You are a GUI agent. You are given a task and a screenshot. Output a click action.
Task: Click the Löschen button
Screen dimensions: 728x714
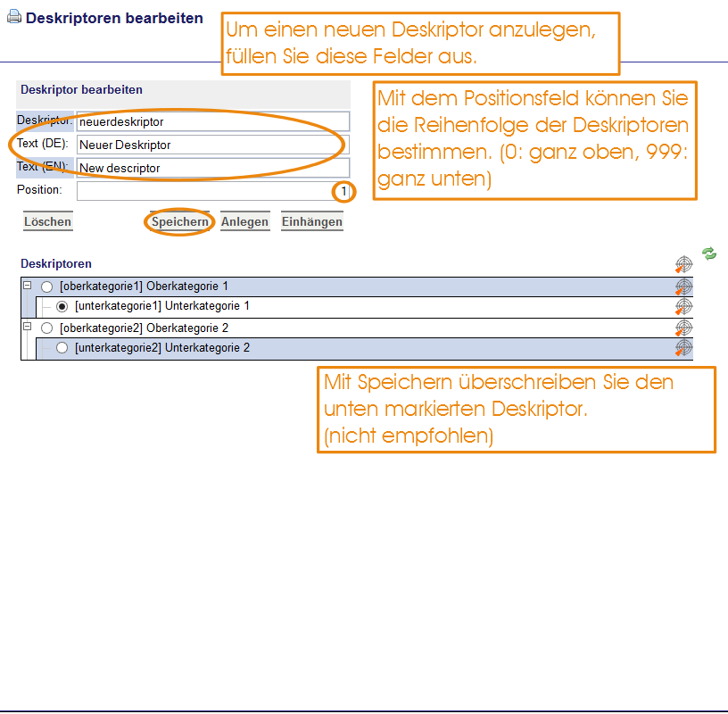[48, 221]
